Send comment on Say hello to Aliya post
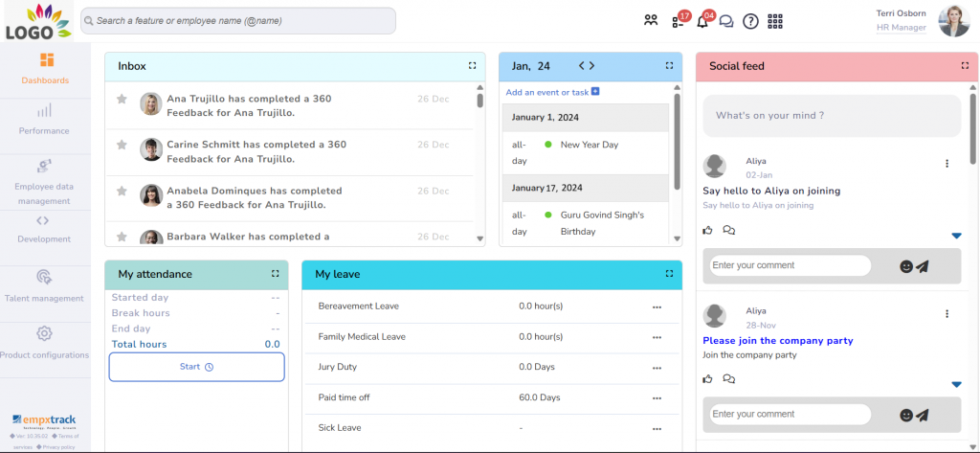Screen dimensions: 980x453 tap(923, 266)
